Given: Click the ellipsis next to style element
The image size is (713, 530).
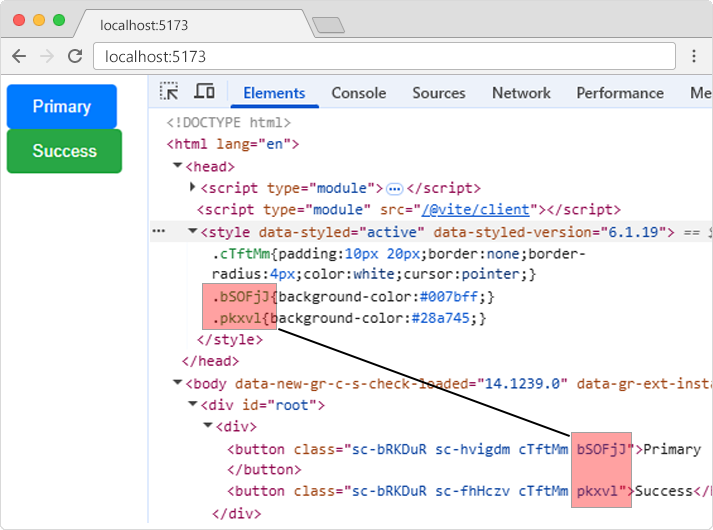Looking at the screenshot, I should pos(158,231).
